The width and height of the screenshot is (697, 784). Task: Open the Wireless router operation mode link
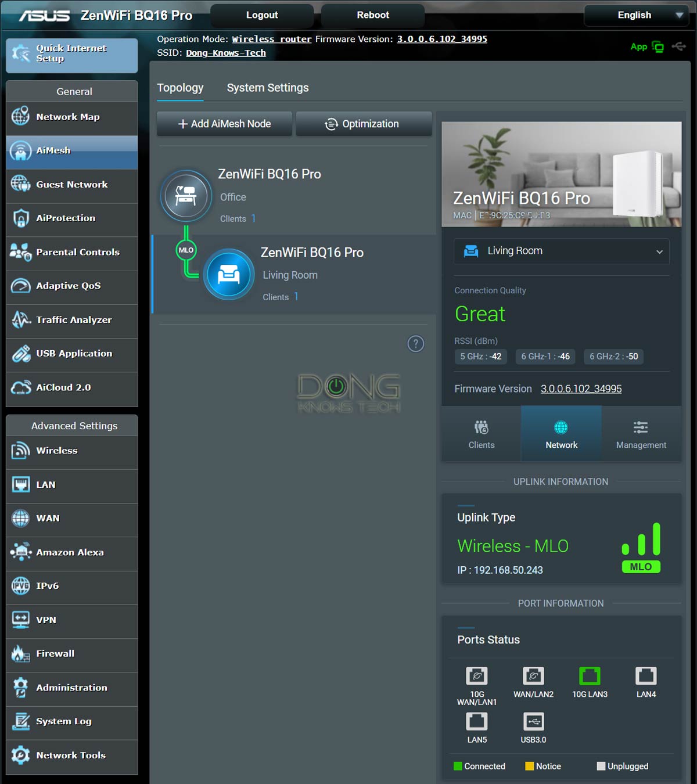(272, 39)
